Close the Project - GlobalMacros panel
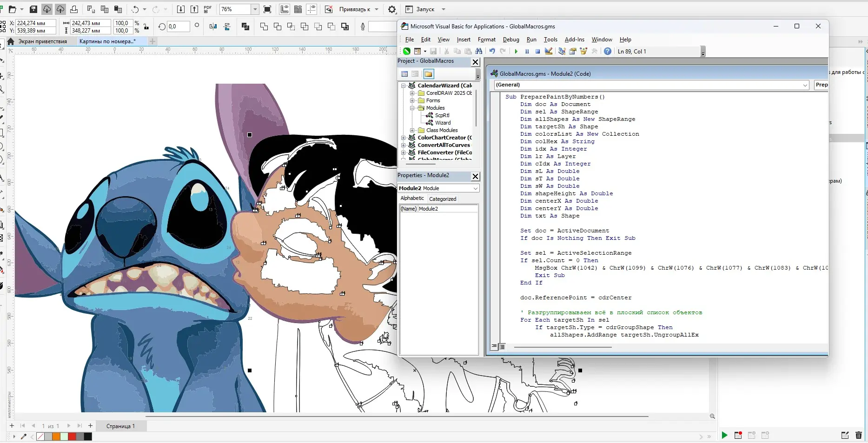The image size is (868, 443). [475, 62]
